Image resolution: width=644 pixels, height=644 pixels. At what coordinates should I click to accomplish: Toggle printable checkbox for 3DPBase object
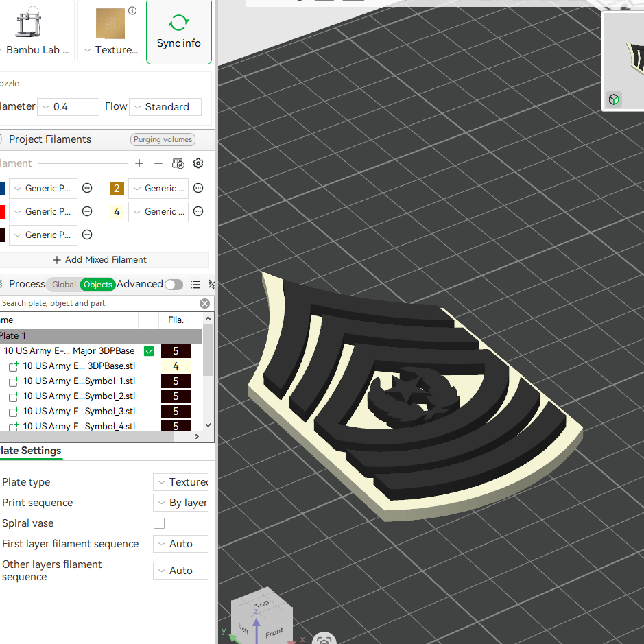149,351
